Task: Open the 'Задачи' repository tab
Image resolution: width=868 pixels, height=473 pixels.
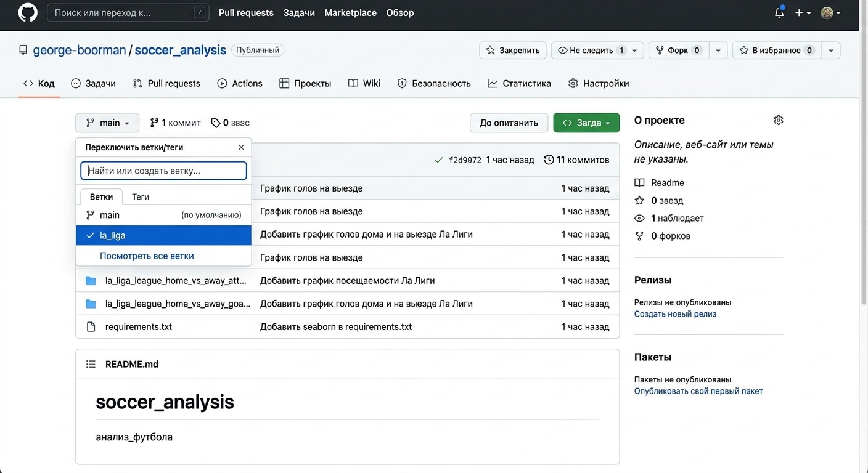Action: pos(93,83)
